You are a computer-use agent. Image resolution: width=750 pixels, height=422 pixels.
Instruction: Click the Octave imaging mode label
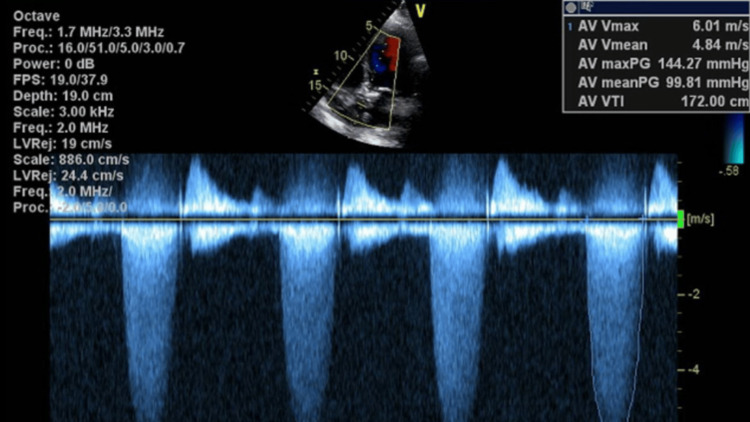click(x=36, y=16)
